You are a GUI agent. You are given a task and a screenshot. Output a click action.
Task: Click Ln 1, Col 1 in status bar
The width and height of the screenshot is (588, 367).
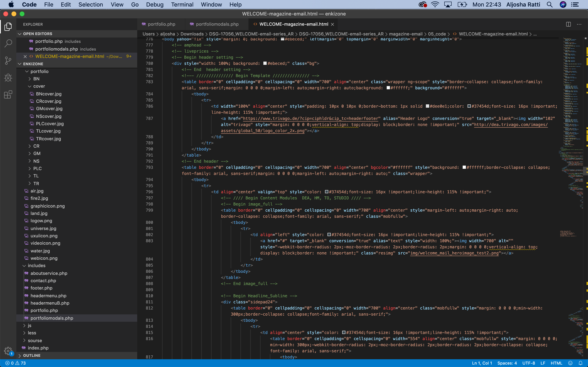482,363
